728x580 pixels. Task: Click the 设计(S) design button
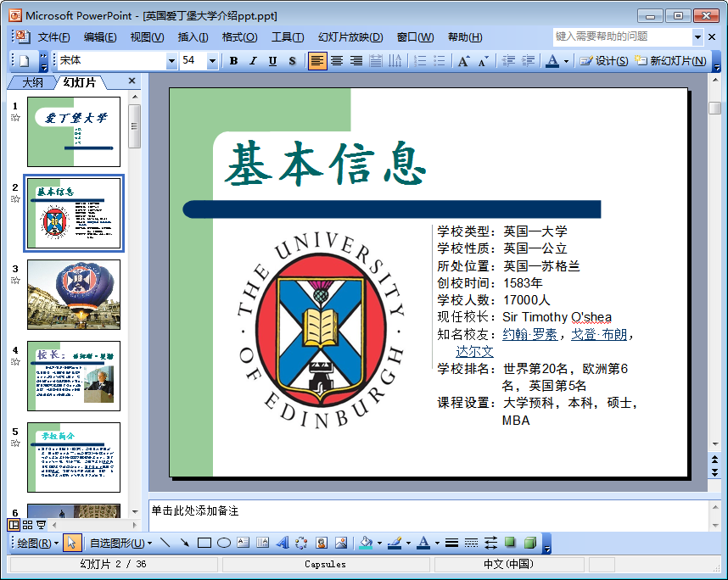(604, 61)
